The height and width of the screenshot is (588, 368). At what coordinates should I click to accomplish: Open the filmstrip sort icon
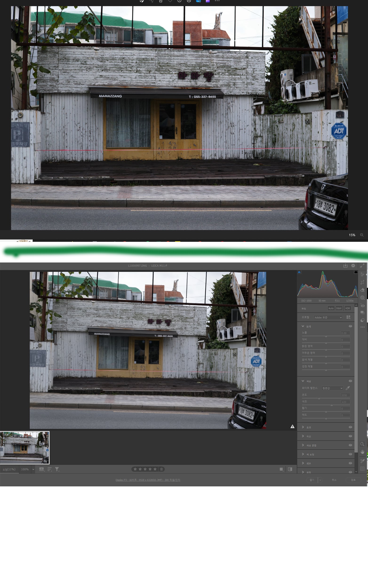49,469
